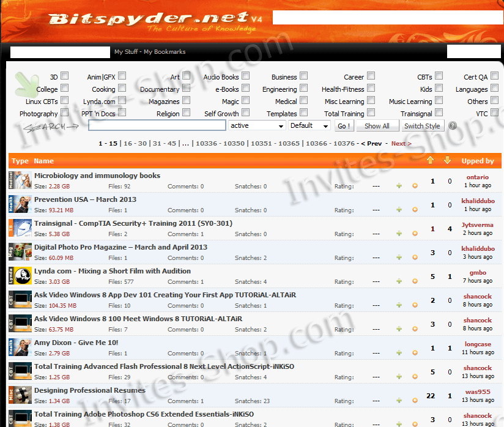
Task: Sort list by Name column header
Action: [43, 161]
